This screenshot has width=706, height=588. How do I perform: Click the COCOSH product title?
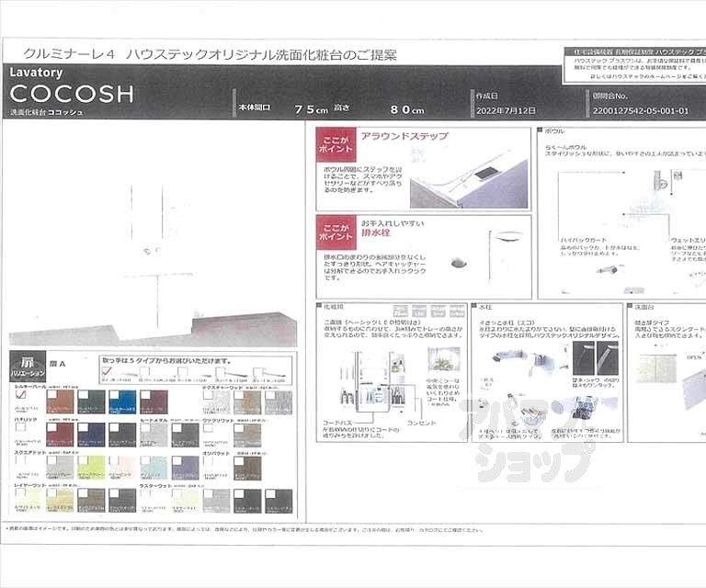click(72, 94)
